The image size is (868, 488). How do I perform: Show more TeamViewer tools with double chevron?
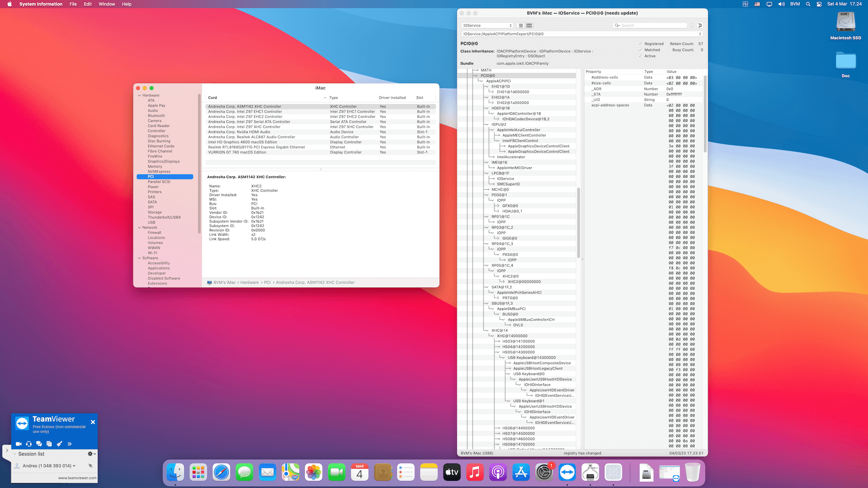[70, 444]
